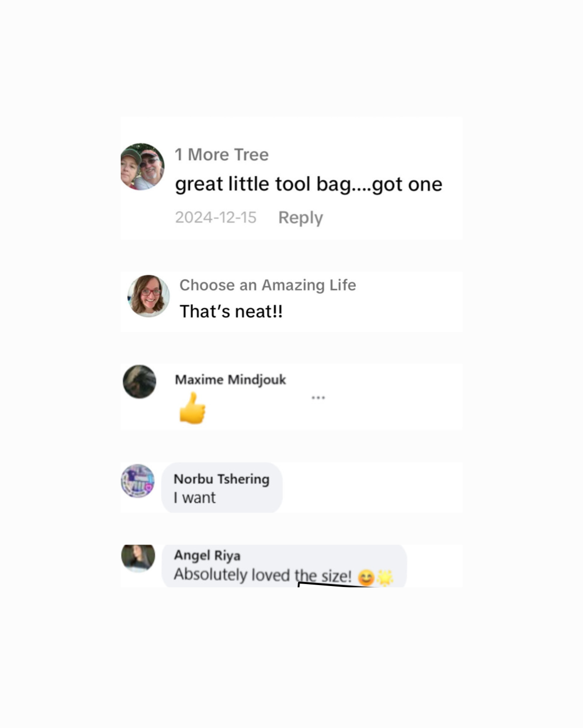Screen dimensions: 583x728
Task: Select the Maxime Mindjouk name
Action: tap(230, 379)
